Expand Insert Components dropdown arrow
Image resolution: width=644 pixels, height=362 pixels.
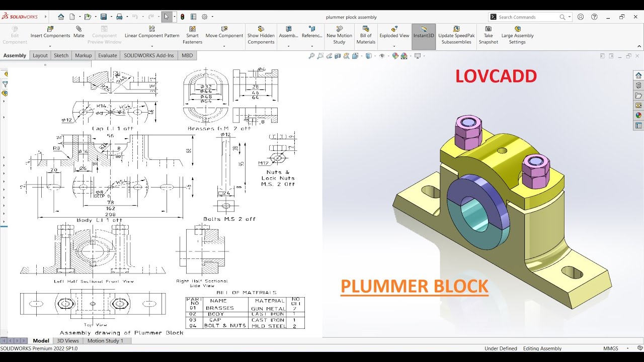click(x=50, y=46)
